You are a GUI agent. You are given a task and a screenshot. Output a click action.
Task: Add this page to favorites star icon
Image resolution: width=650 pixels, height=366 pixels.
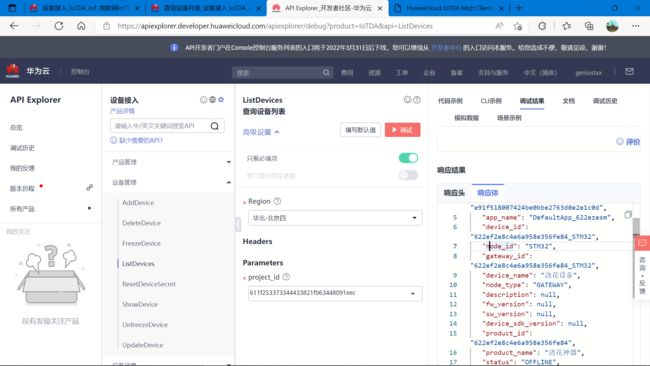518,26
